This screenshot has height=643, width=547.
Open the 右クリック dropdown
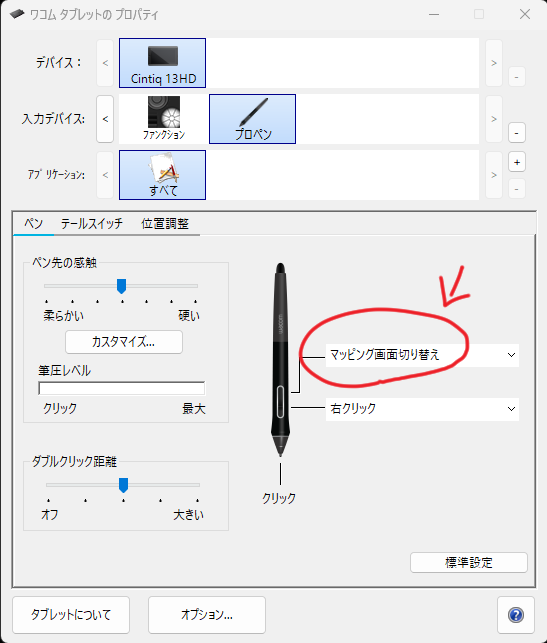(x=422, y=409)
